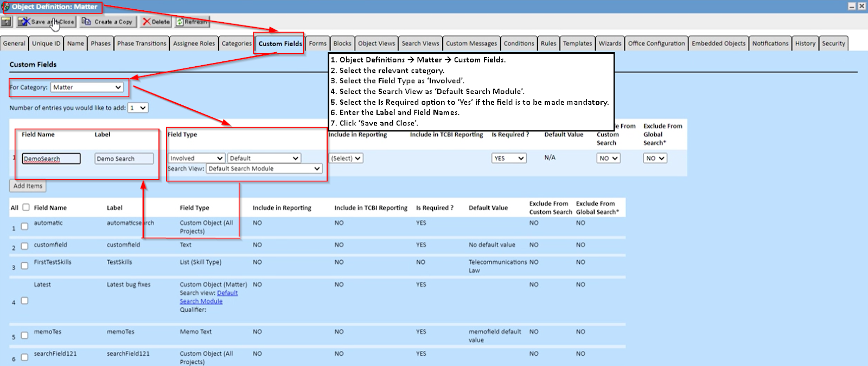Switch to the Templates tab
Viewport: 868px width, 366px height.
click(x=577, y=43)
